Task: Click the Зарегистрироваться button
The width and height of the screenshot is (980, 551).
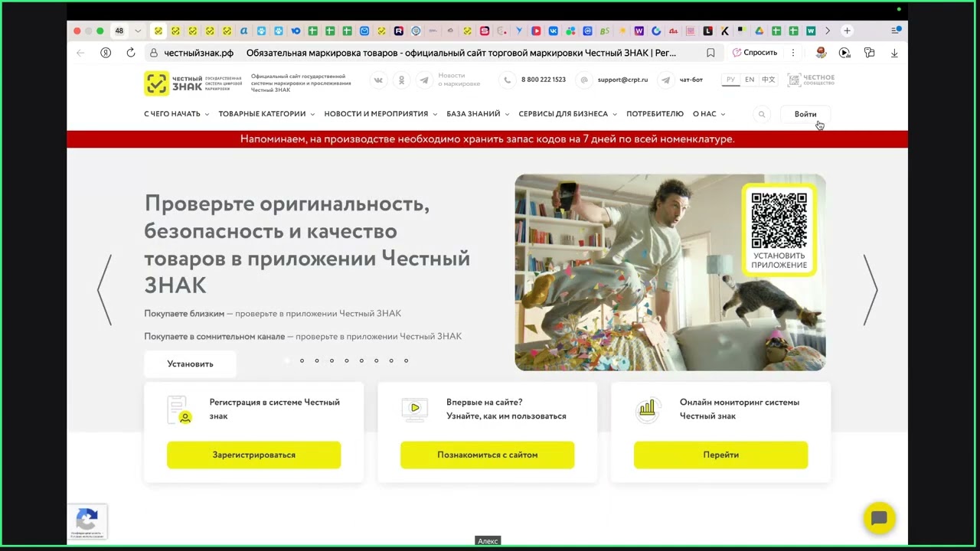Action: (254, 455)
